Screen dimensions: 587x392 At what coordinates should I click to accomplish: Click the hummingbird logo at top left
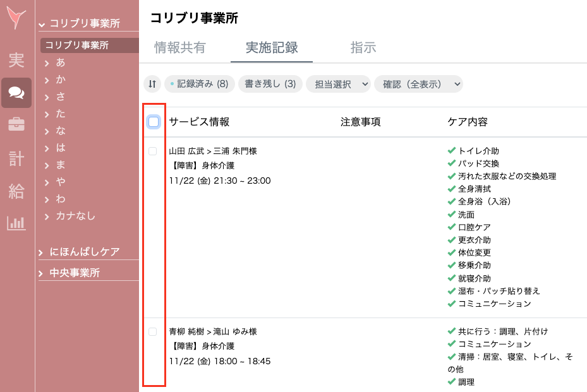[x=16, y=19]
